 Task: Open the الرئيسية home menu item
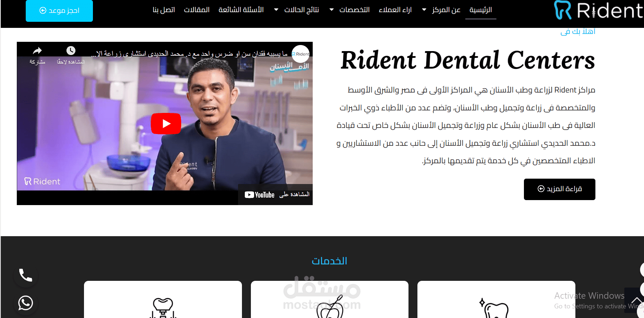[481, 10]
